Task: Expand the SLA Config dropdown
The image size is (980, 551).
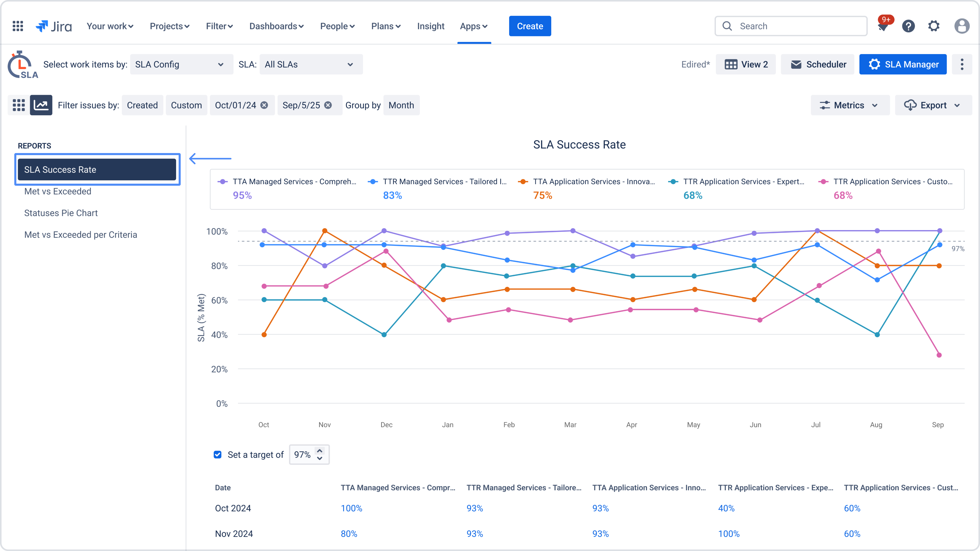Action: pos(181,64)
